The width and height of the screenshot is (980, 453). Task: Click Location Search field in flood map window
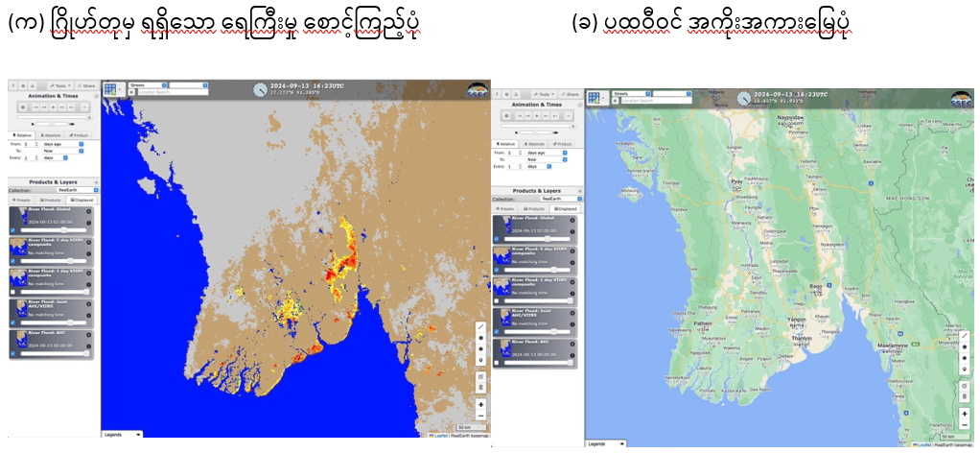[x=174, y=92]
